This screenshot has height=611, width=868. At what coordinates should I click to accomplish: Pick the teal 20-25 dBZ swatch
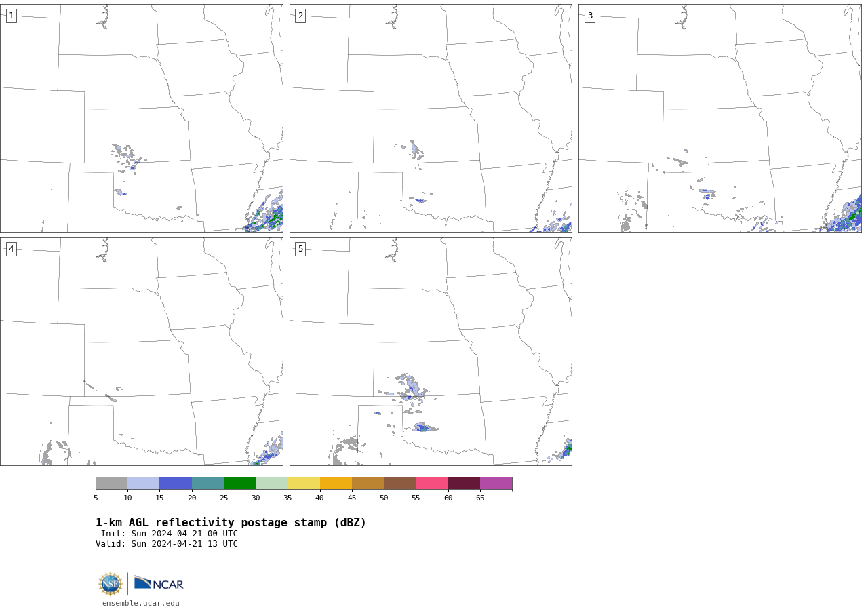[x=208, y=484]
